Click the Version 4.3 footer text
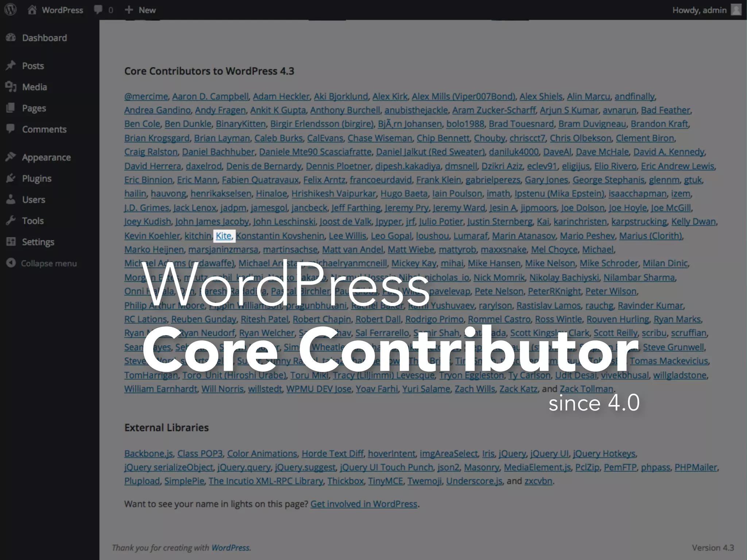 (713, 548)
